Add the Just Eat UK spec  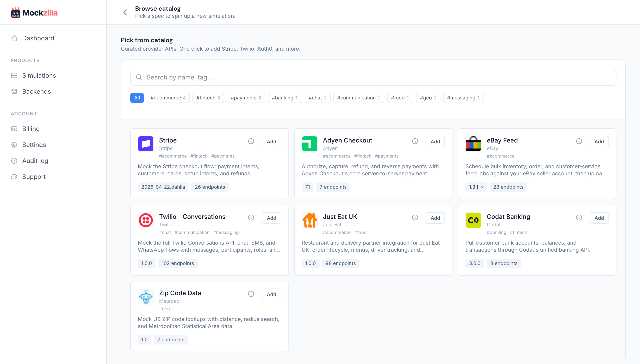435,218
